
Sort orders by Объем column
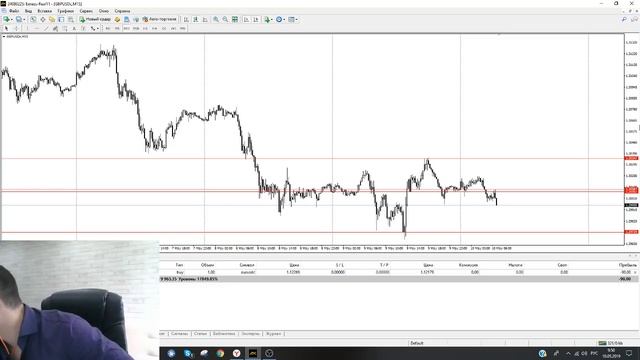point(207,265)
